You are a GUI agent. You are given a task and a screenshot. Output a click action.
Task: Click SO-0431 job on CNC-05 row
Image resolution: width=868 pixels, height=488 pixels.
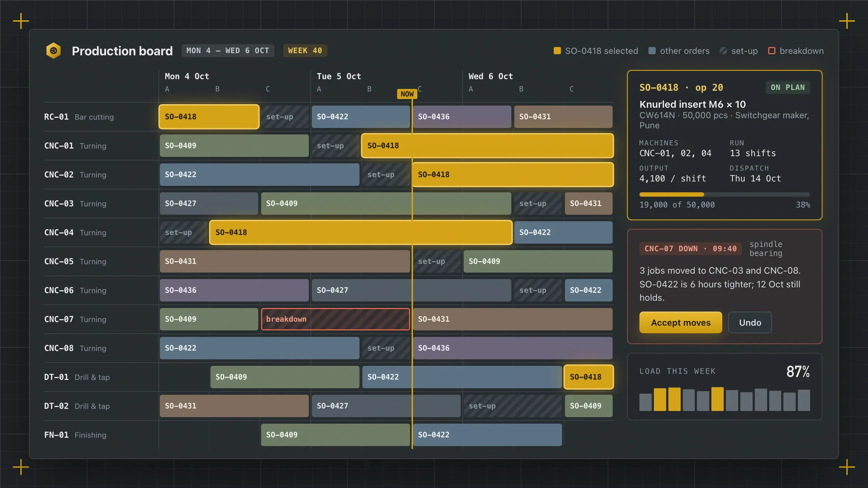pos(285,261)
